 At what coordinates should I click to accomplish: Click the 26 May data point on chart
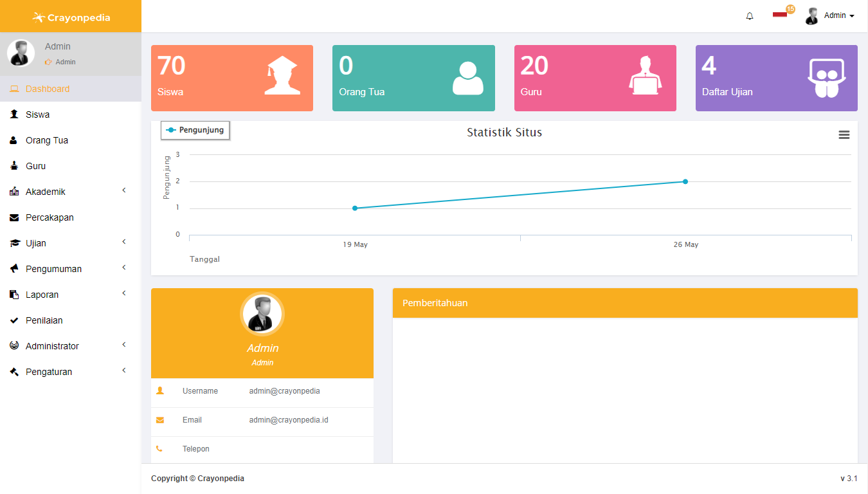[685, 181]
